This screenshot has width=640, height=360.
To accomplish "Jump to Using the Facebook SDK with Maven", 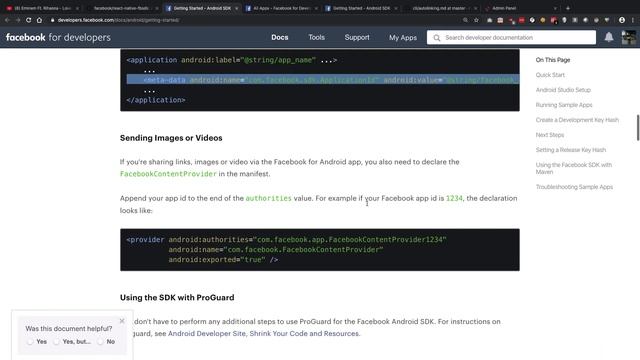I will click(573, 168).
